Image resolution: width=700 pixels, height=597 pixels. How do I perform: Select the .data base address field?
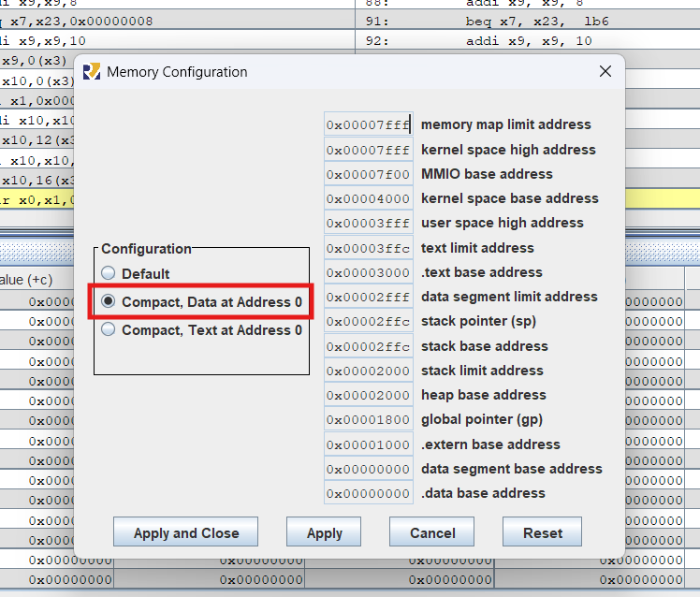pos(368,493)
